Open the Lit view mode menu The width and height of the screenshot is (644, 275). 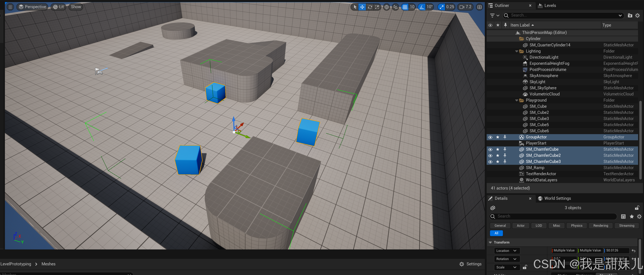pos(59,7)
